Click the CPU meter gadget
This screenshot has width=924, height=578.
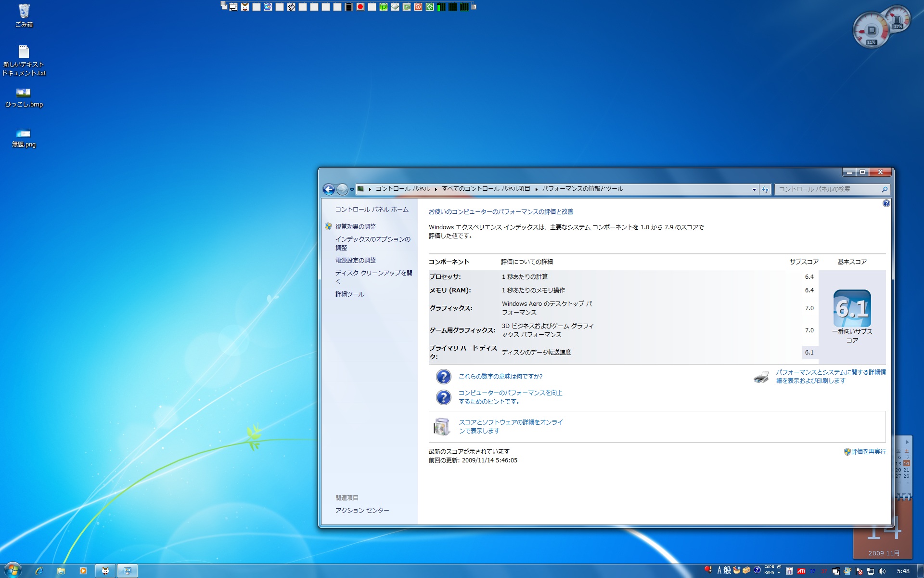(x=871, y=31)
